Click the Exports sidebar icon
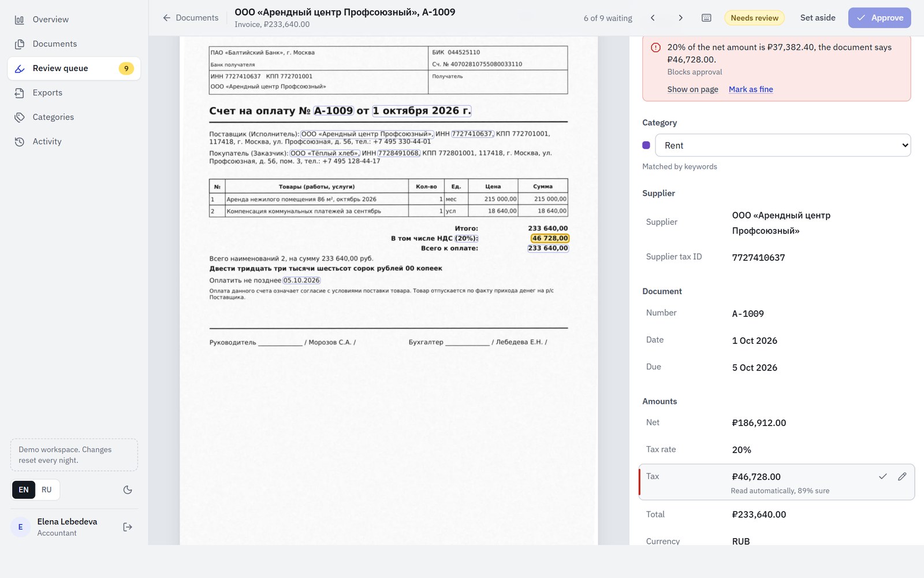The height and width of the screenshot is (578, 924). (x=20, y=93)
